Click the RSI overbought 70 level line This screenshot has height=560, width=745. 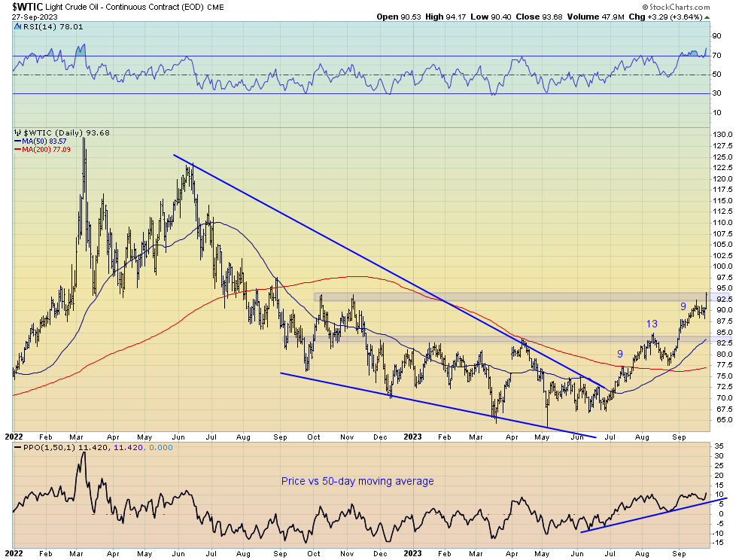[x=376, y=55]
